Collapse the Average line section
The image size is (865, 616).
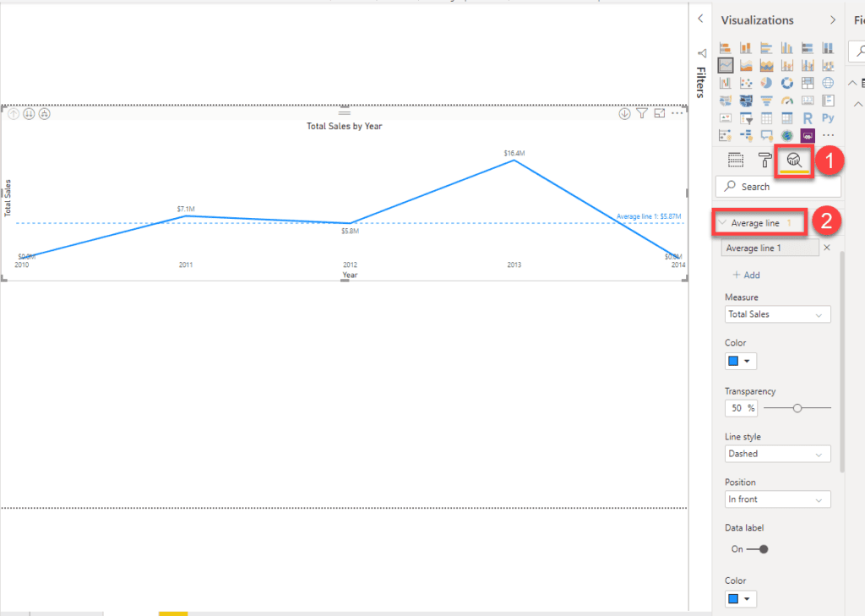coord(723,223)
